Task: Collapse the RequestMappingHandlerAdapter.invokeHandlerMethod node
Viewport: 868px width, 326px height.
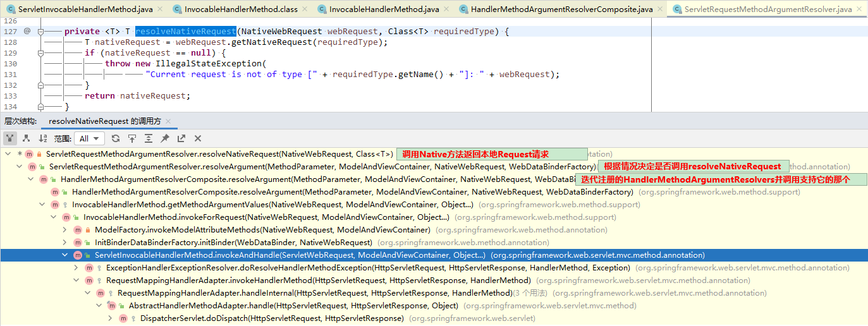Action: point(76,281)
